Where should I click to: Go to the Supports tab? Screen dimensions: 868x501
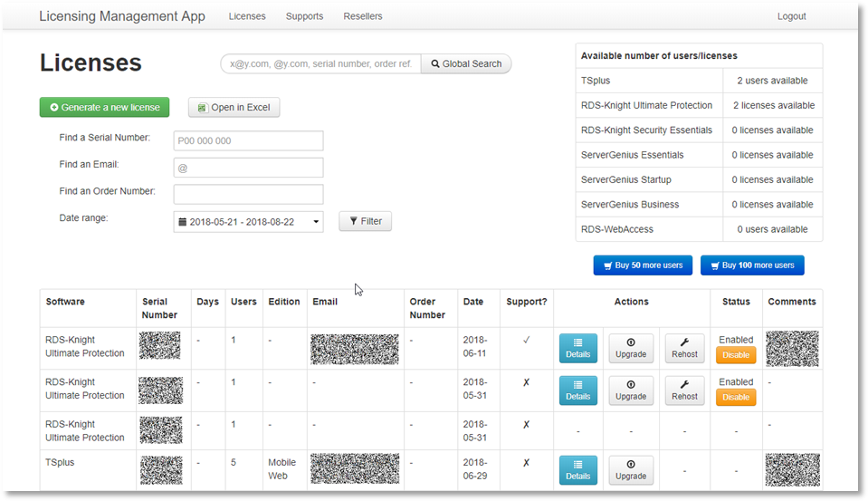(304, 16)
